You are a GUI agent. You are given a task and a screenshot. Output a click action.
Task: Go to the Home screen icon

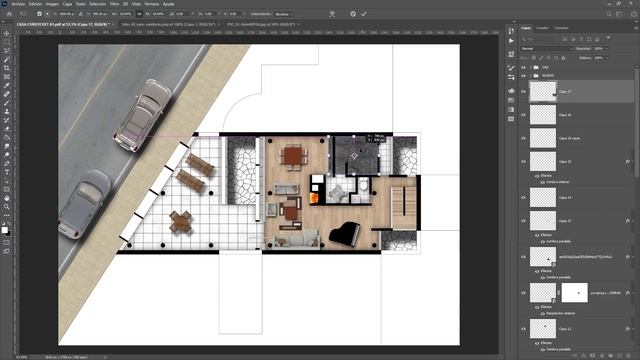click(9, 14)
